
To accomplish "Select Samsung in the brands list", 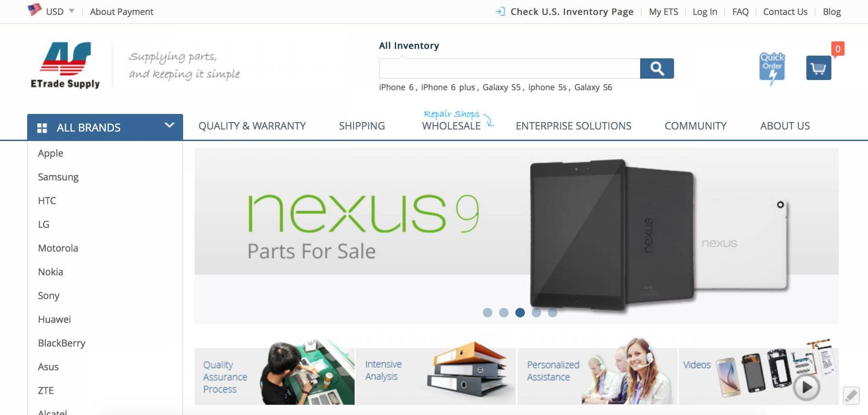I will [58, 177].
